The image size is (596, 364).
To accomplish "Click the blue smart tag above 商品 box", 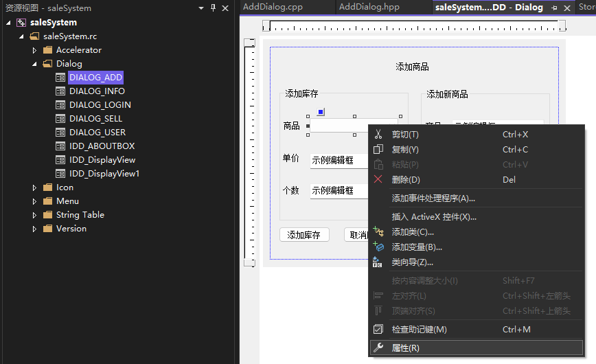I will (321, 112).
